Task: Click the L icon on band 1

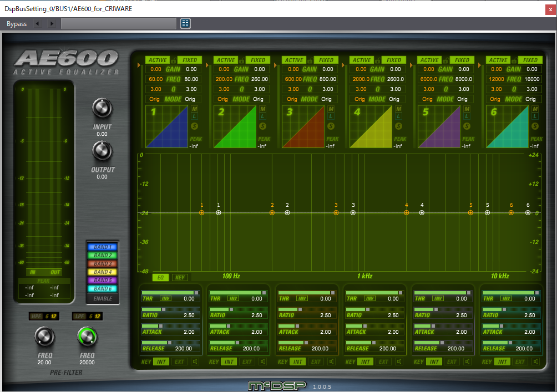Action: [x=194, y=116]
